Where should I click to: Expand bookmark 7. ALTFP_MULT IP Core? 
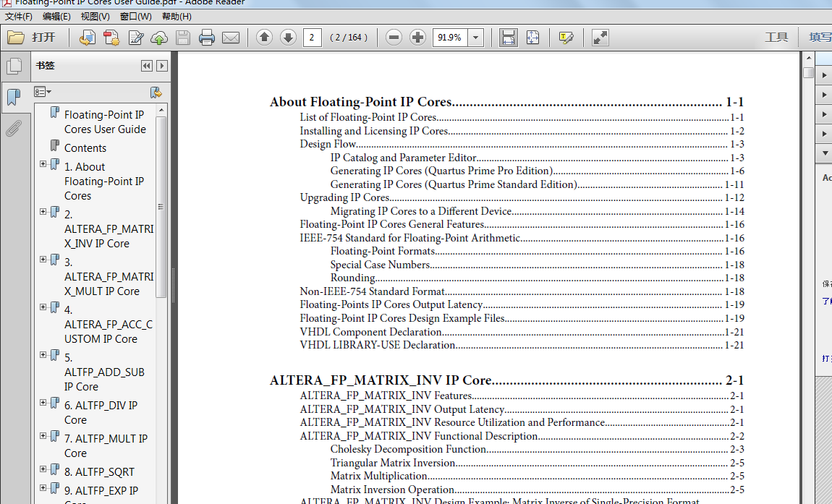coord(43,435)
